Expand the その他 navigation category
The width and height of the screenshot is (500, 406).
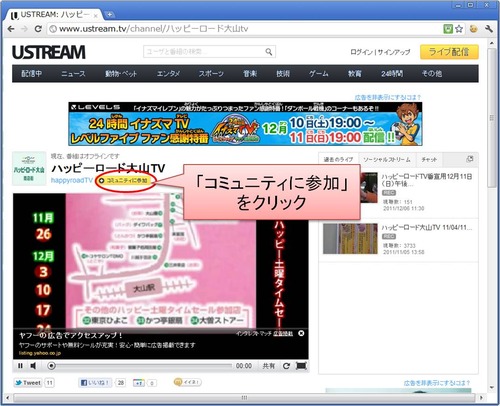coord(432,73)
